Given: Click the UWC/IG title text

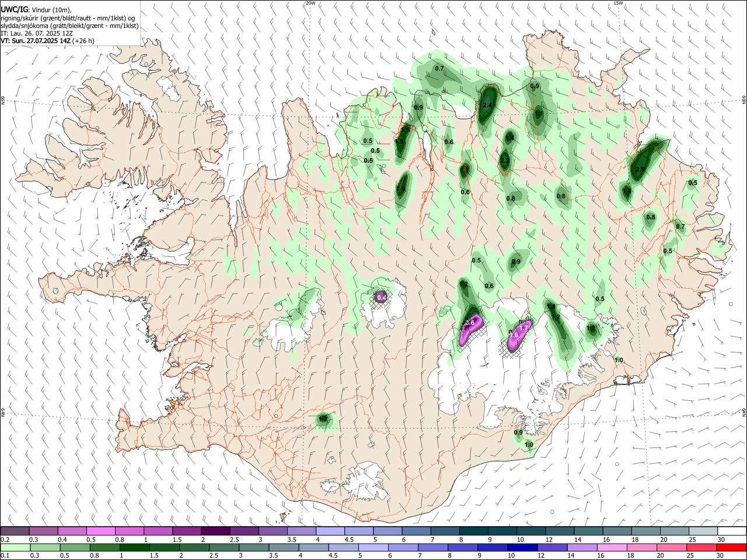Looking at the screenshot, I should click(x=14, y=10).
